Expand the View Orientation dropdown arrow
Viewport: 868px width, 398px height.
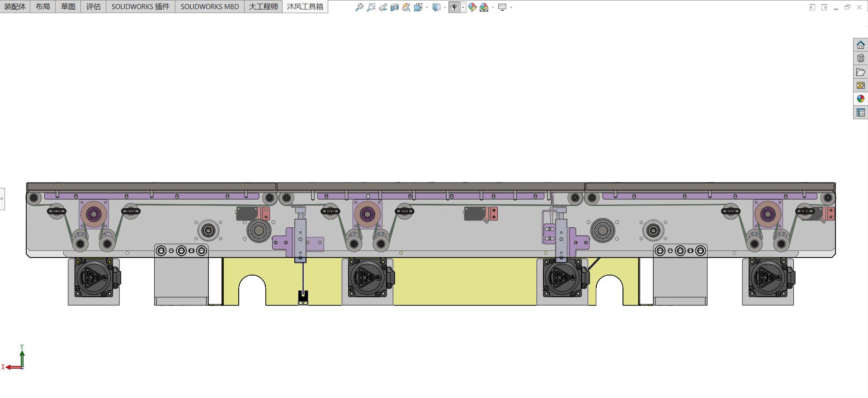pos(427,7)
